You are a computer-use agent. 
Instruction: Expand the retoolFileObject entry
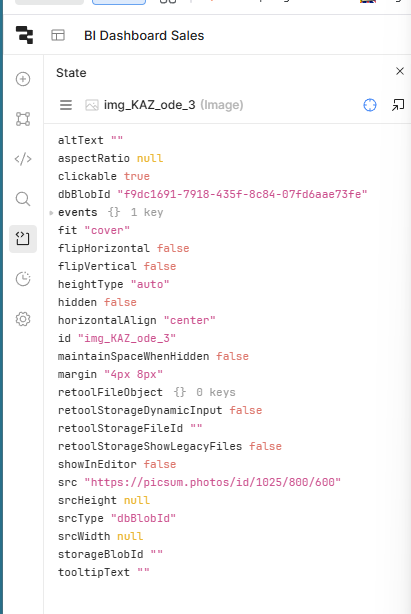[x=110, y=392]
